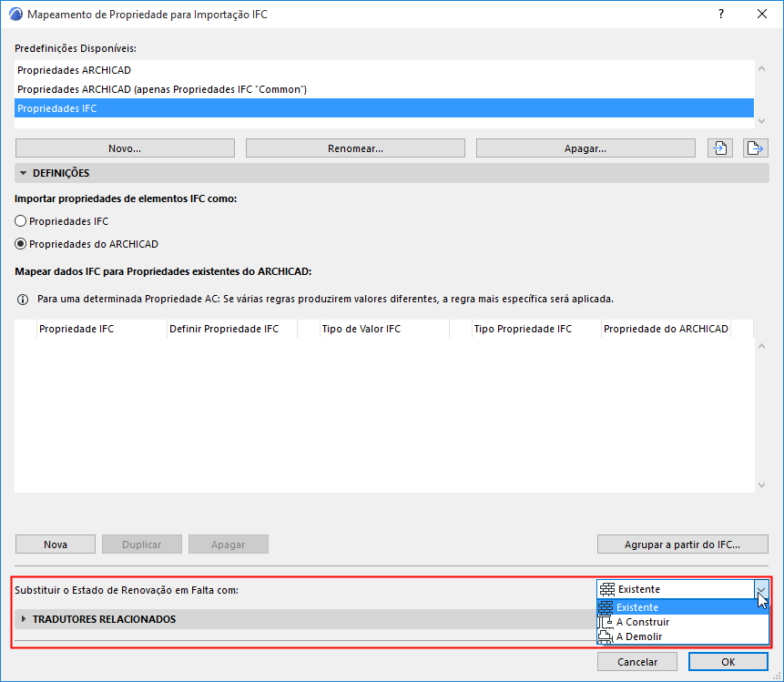Open the renovation status dropdown arrow

pyautogui.click(x=761, y=589)
